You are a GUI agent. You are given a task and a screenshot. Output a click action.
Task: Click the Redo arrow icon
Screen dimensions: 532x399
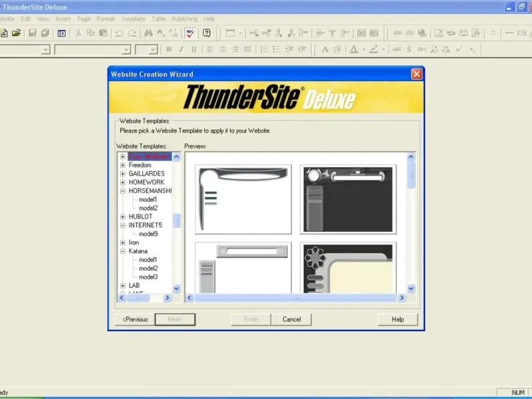click(x=132, y=33)
